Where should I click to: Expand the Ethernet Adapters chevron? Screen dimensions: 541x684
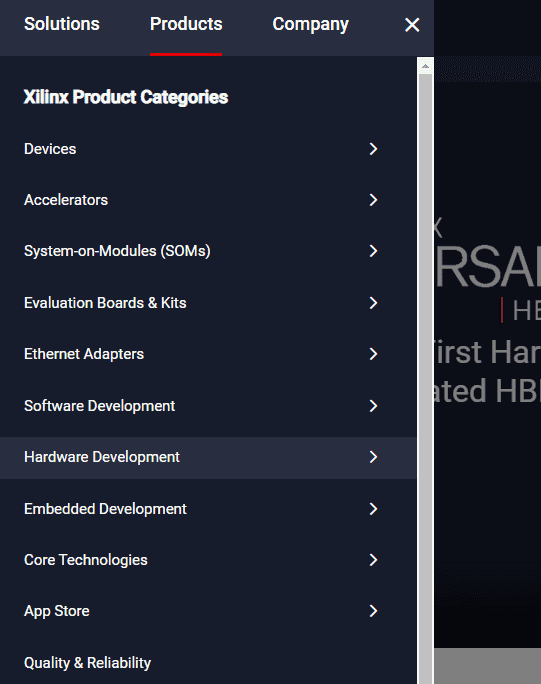[373, 354]
